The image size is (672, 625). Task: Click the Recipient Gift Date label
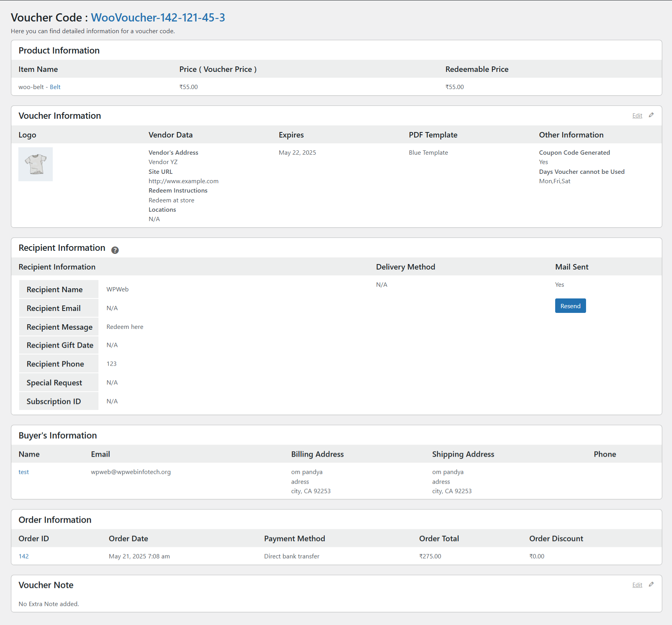pyautogui.click(x=60, y=345)
